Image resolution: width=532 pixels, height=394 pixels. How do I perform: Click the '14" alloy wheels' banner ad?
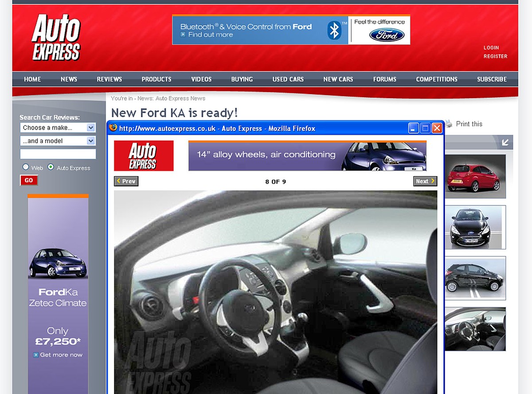pos(307,156)
